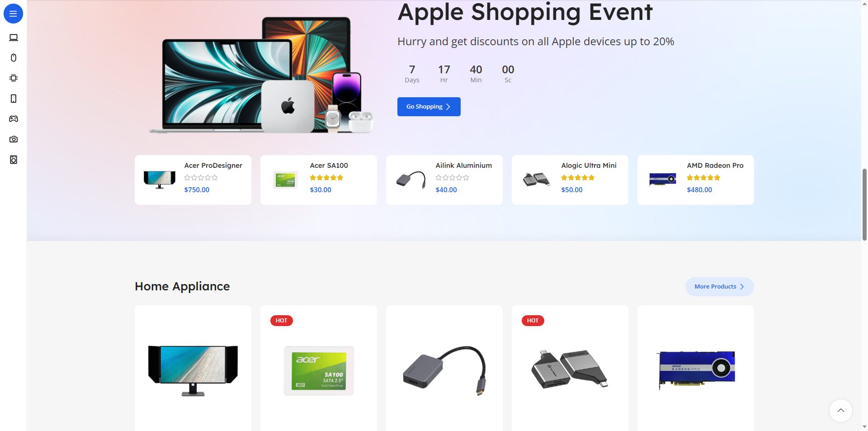This screenshot has height=431, width=868.
Task: Click the Ailink Aluminium product title
Action: pyautogui.click(x=463, y=166)
